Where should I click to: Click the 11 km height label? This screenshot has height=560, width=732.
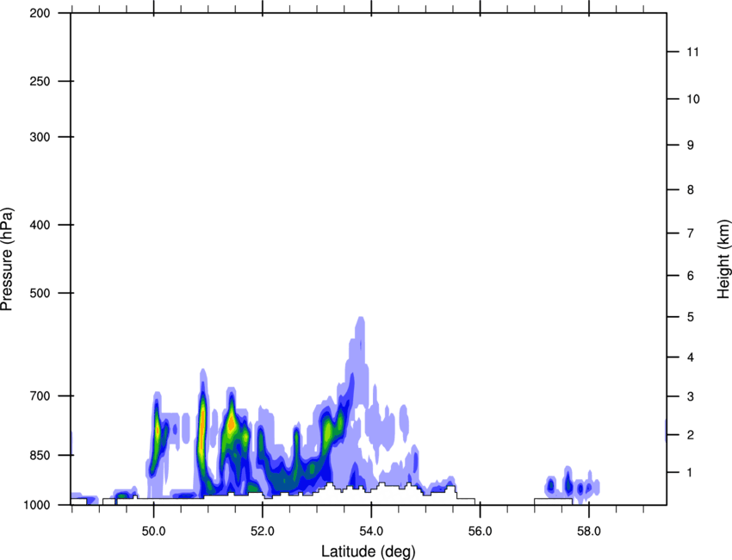point(692,52)
